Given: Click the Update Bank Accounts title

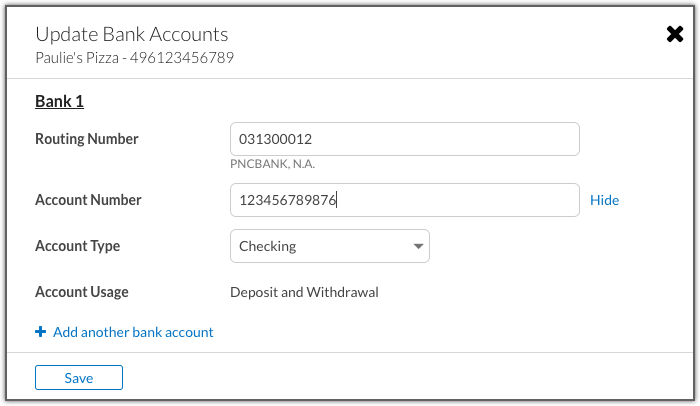Looking at the screenshot, I should (x=132, y=34).
